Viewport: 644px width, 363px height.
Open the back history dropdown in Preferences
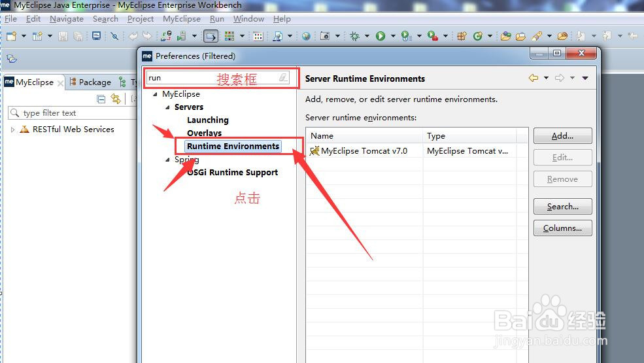(x=546, y=78)
